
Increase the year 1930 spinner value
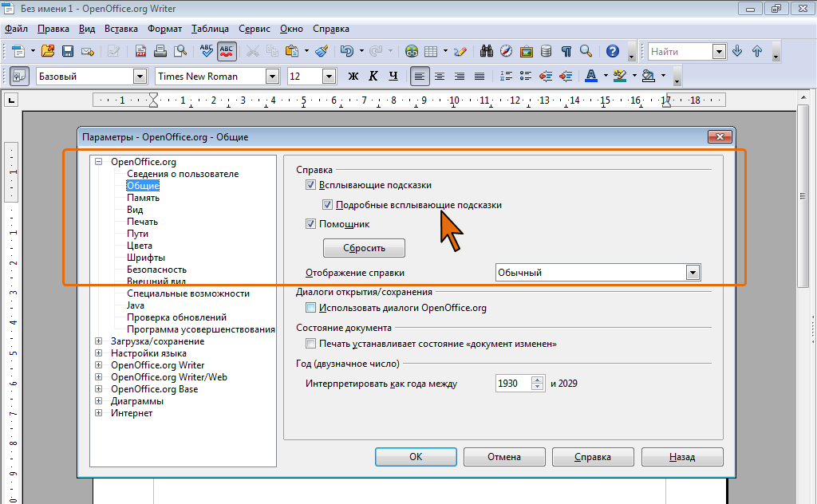pyautogui.click(x=537, y=380)
